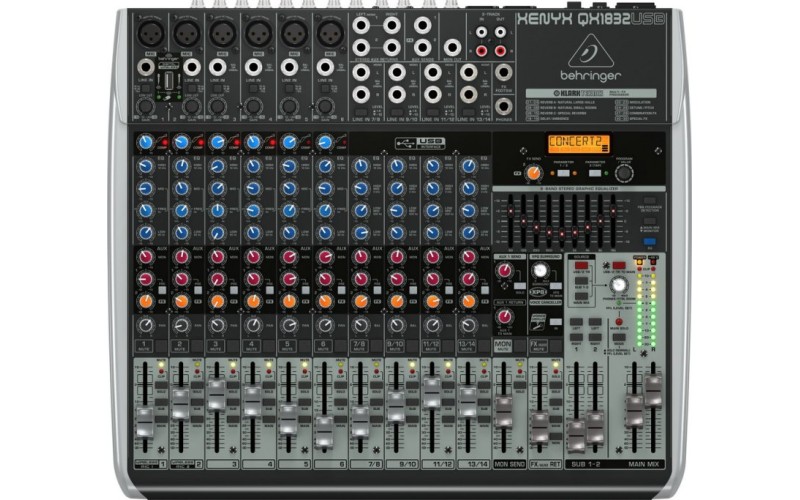Toggle MAIN routing on channel 5

click(x=305, y=419)
